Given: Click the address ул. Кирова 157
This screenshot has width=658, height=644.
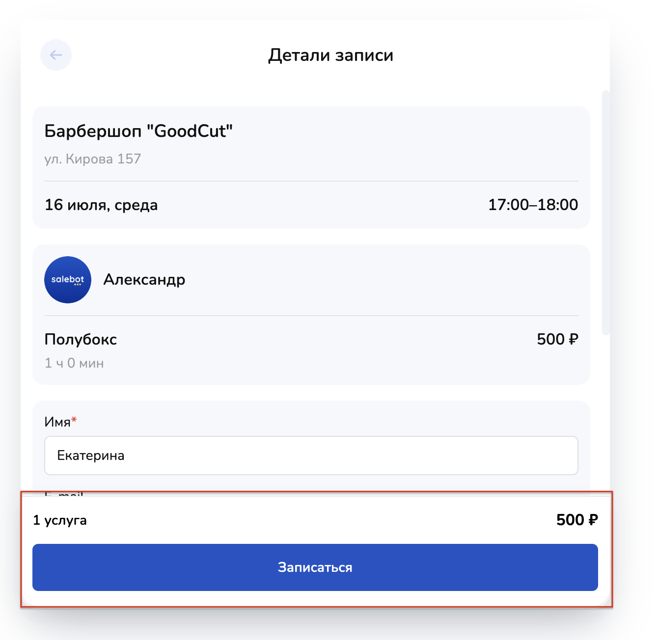Looking at the screenshot, I should pyautogui.click(x=93, y=159).
